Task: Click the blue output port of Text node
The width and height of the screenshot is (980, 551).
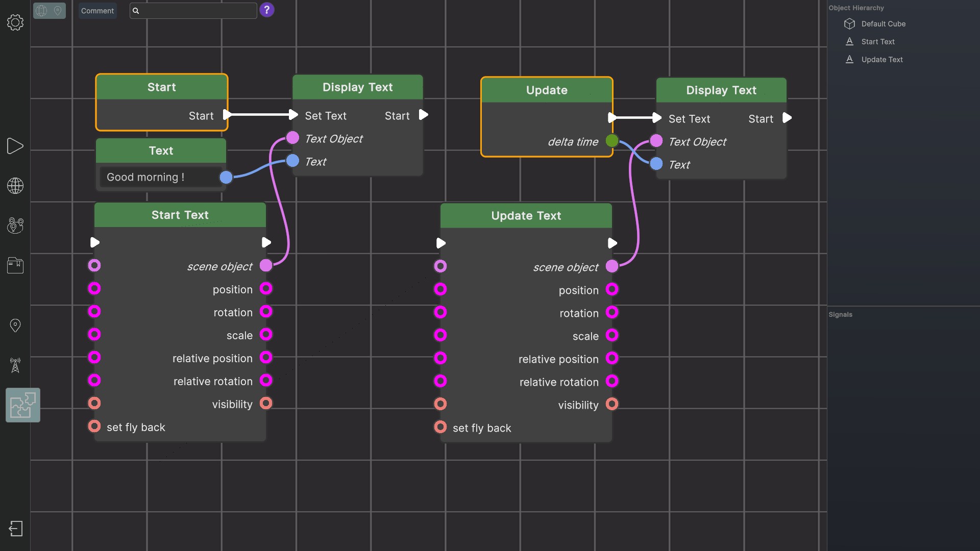Action: coord(226,177)
